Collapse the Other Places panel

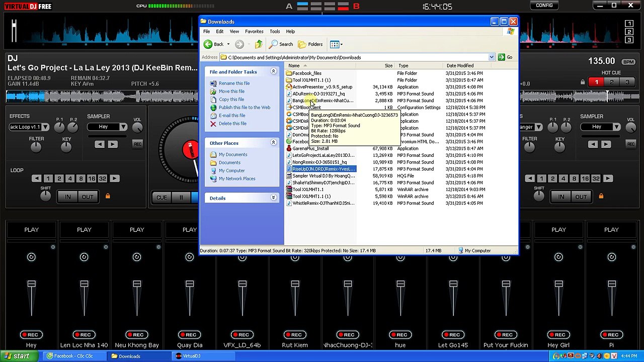(274, 143)
